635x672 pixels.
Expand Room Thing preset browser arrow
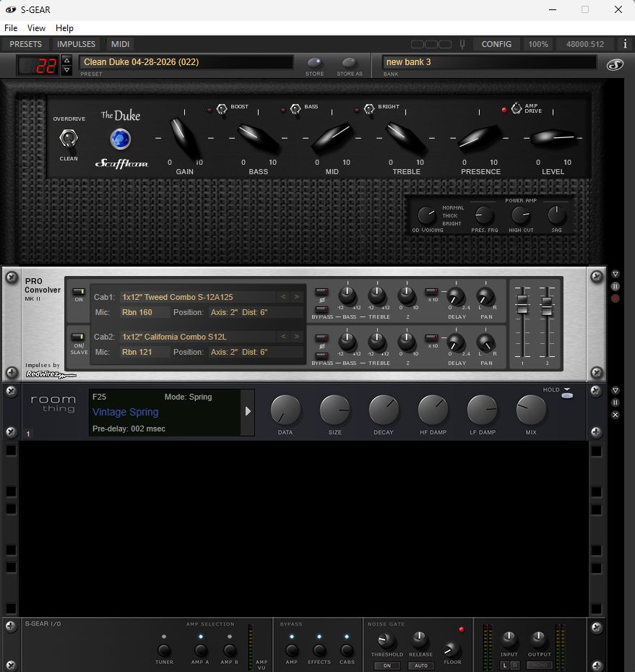248,411
